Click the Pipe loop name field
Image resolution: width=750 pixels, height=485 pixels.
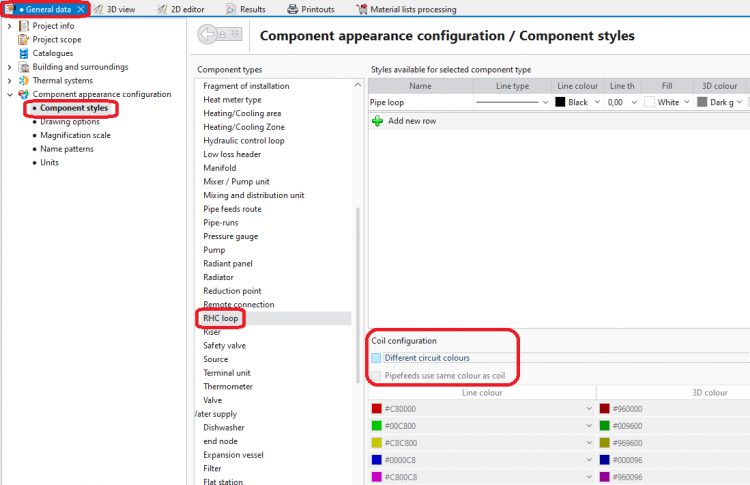(x=418, y=102)
